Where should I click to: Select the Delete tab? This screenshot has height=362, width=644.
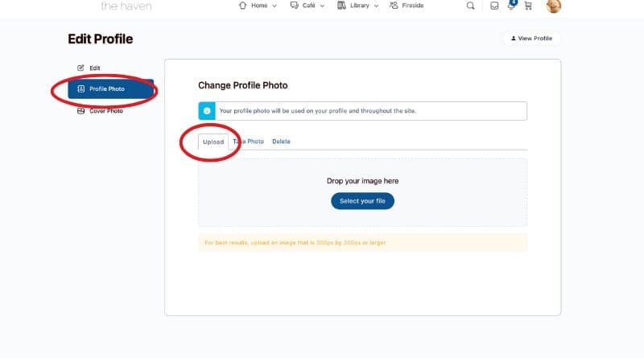pyautogui.click(x=281, y=142)
